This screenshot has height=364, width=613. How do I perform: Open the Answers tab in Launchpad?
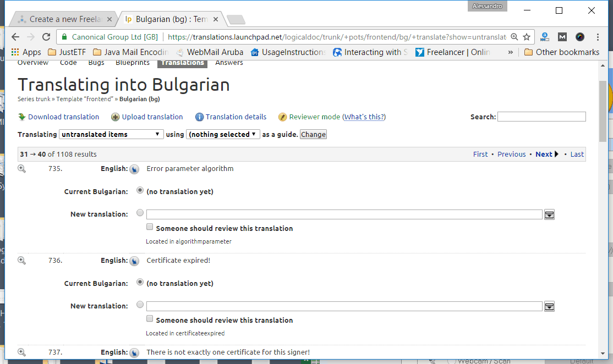tap(229, 63)
